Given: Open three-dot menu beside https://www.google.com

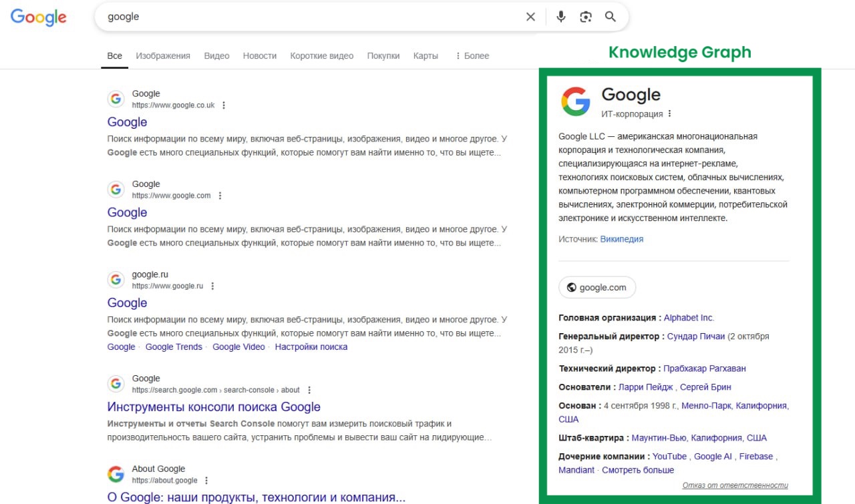Looking at the screenshot, I should (x=220, y=196).
